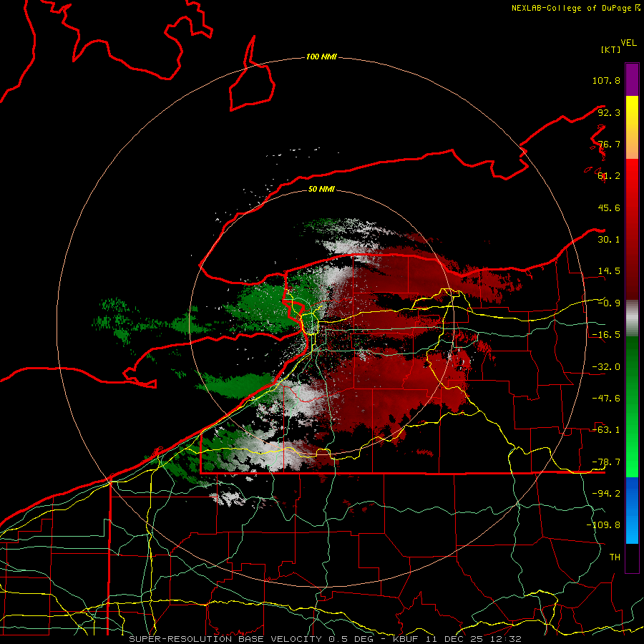644x644 pixels.
Task: Click the 100 NMI range ring label
Action: [321, 57]
